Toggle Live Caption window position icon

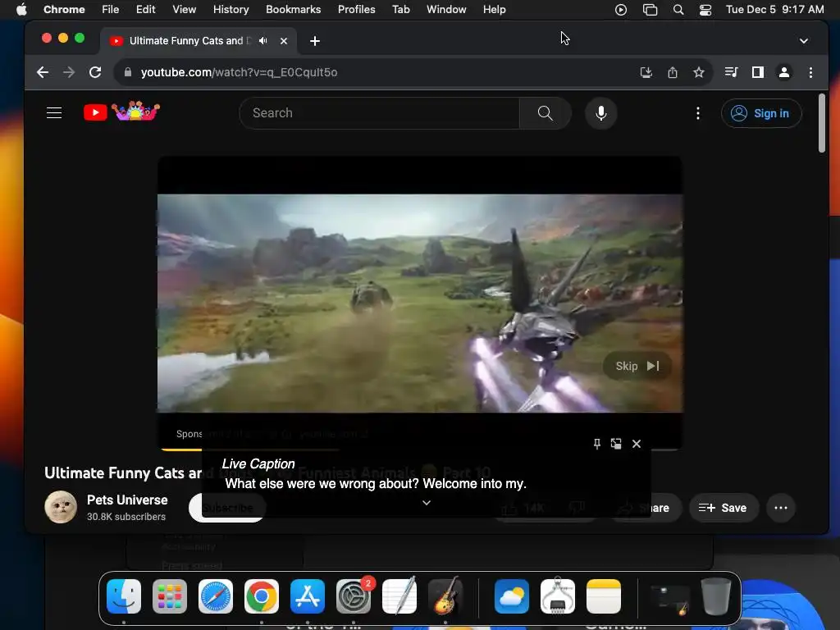click(616, 444)
